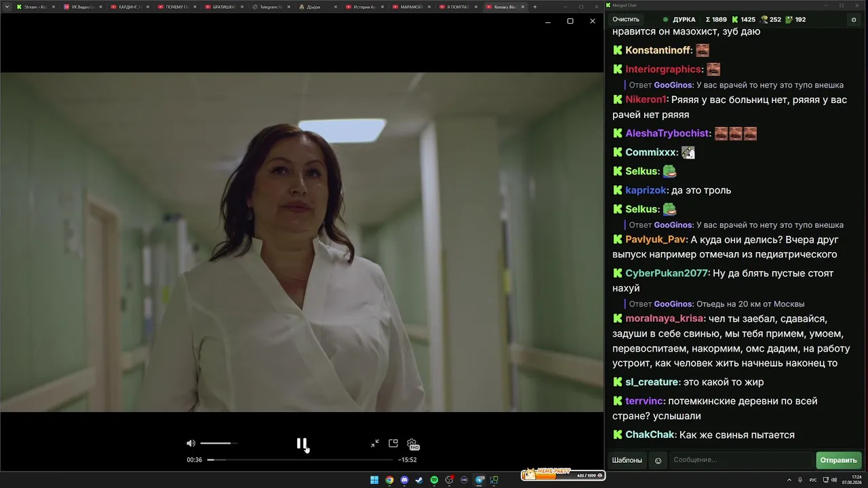The width and height of the screenshot is (868, 488).
Task: Click the Отправить send button
Action: point(839,460)
